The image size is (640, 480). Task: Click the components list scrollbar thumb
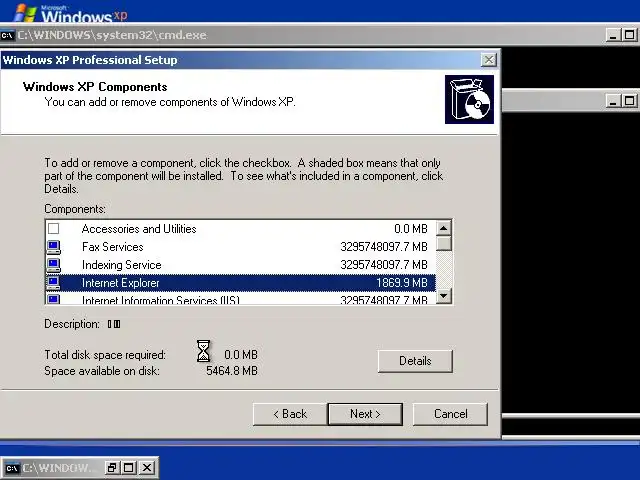444,244
